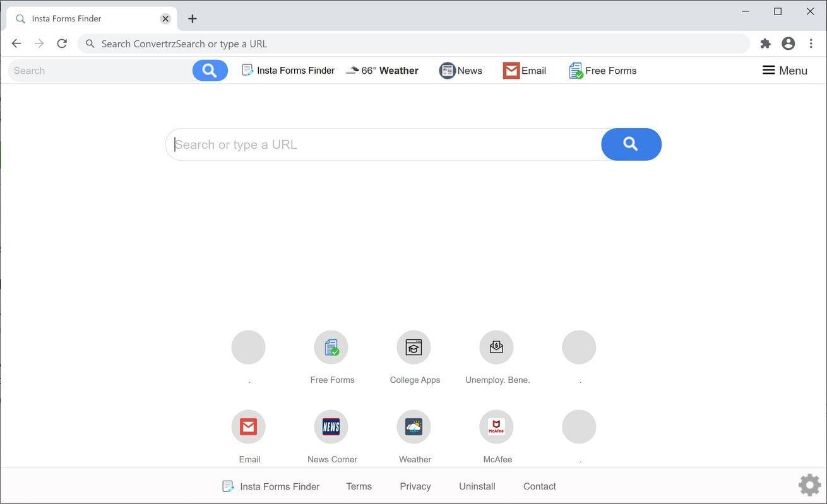Open the Free Forms shortcut tile
The image size is (827, 504).
[331, 357]
